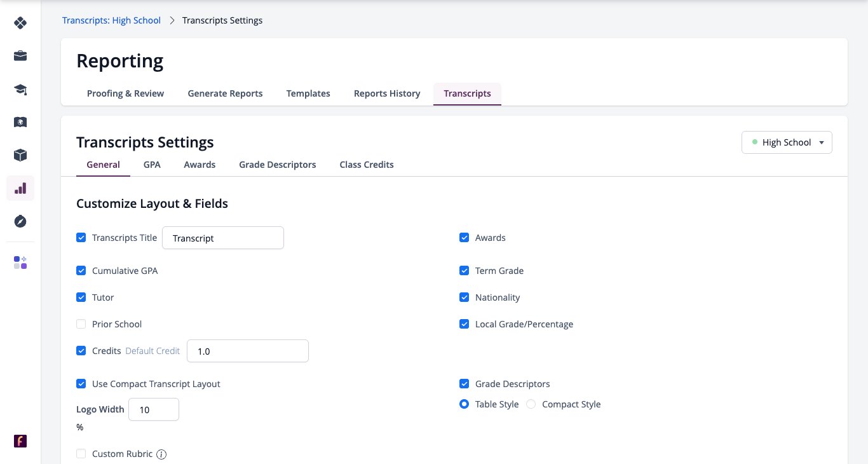Open the compass sidebar icon

click(x=20, y=221)
